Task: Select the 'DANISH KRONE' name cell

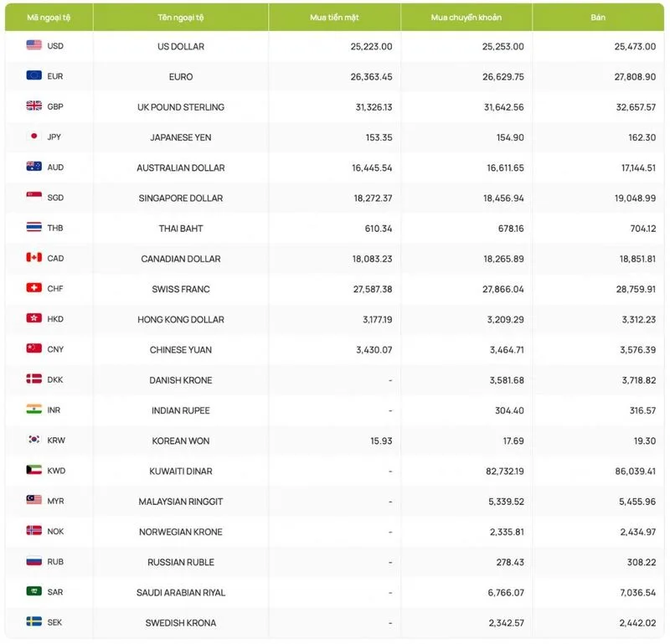Action: 181,380
